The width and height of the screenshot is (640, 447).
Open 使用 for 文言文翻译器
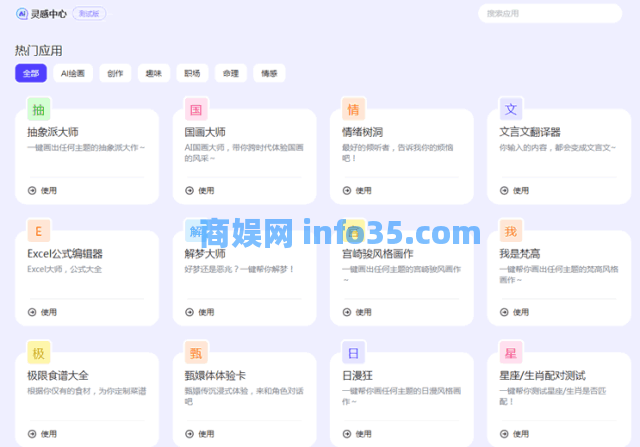point(515,191)
